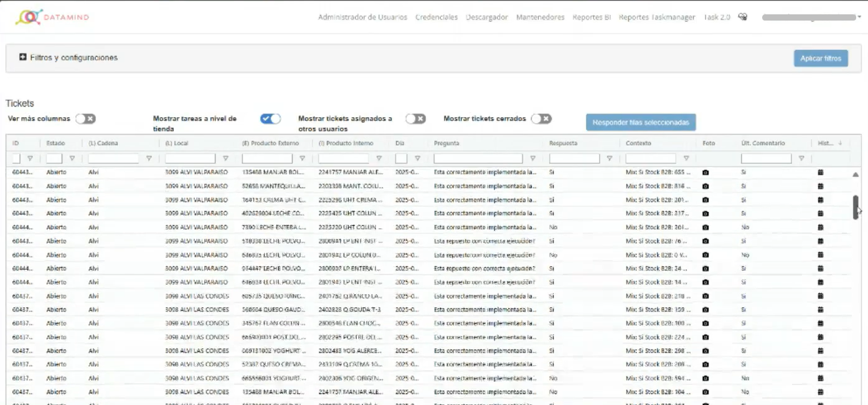Open the Contexto filter funnel
The height and width of the screenshot is (405, 868).
click(x=686, y=158)
